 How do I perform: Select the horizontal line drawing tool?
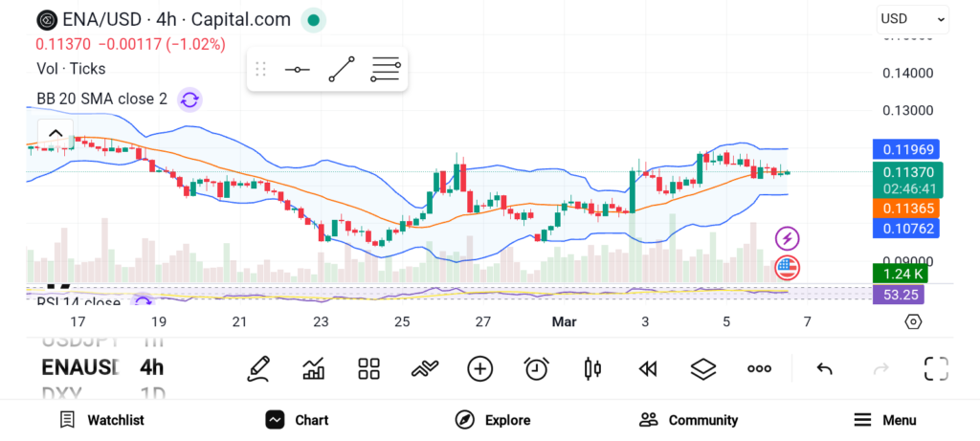(297, 69)
